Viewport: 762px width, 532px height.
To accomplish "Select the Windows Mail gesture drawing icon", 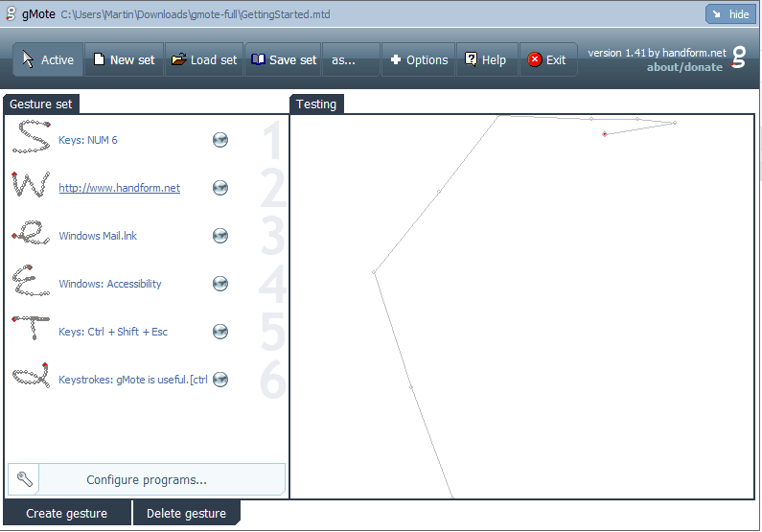I will [x=31, y=235].
